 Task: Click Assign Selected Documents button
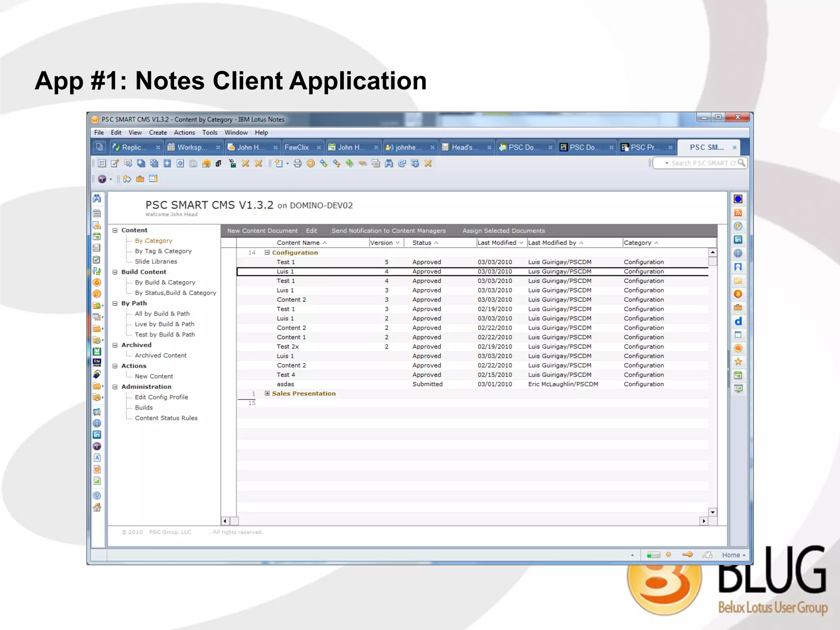coord(504,231)
